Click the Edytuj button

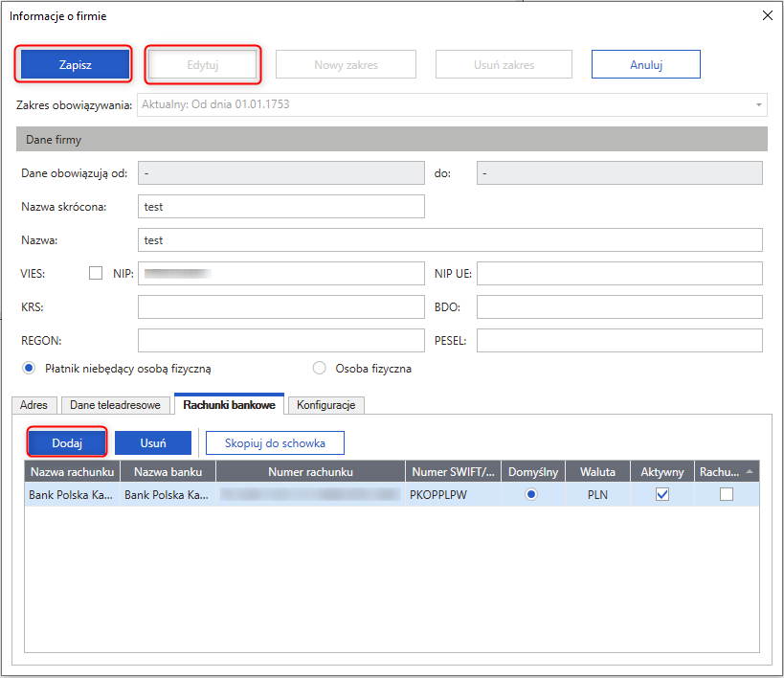(203, 64)
